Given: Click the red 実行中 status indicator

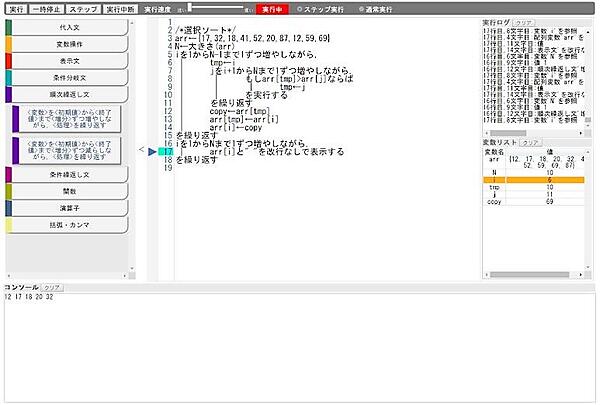Looking at the screenshot, I should click(272, 8).
